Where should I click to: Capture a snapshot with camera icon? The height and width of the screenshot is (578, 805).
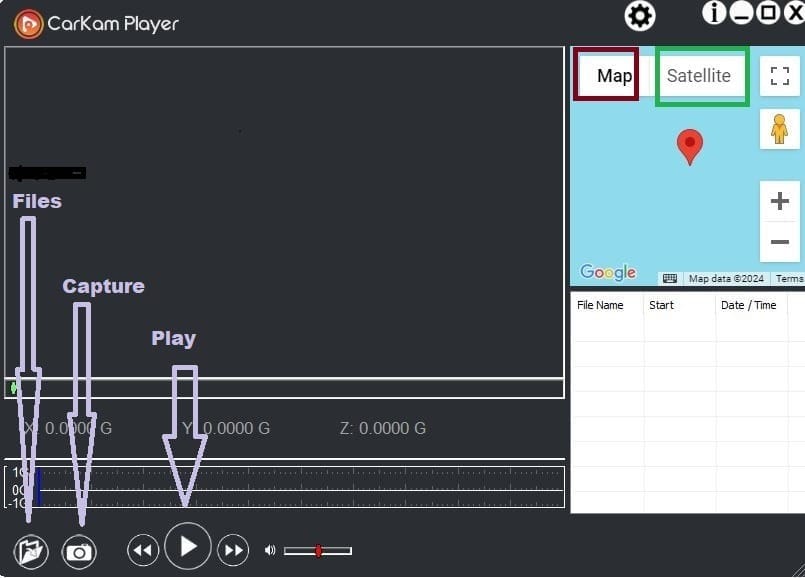click(x=79, y=552)
